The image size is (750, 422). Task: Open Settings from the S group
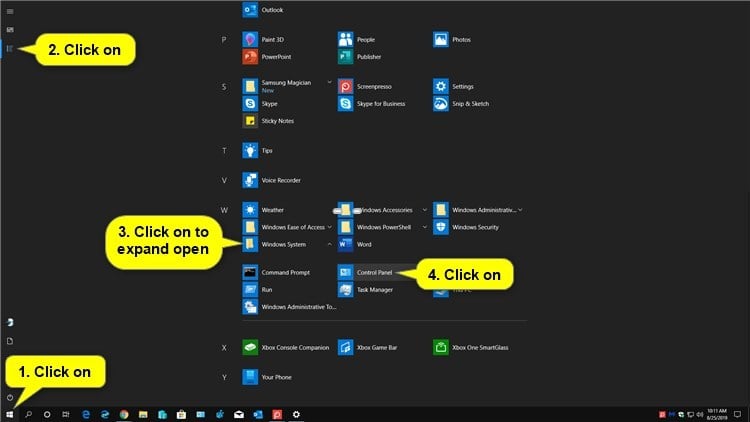[453, 86]
